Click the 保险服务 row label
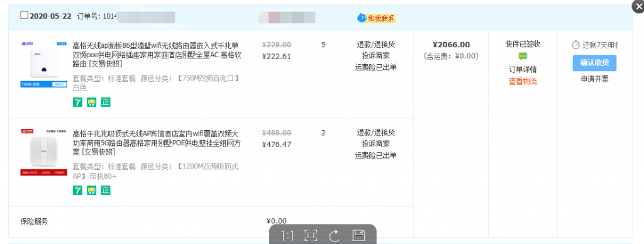Screen dimensions: 644x244 click(34, 221)
